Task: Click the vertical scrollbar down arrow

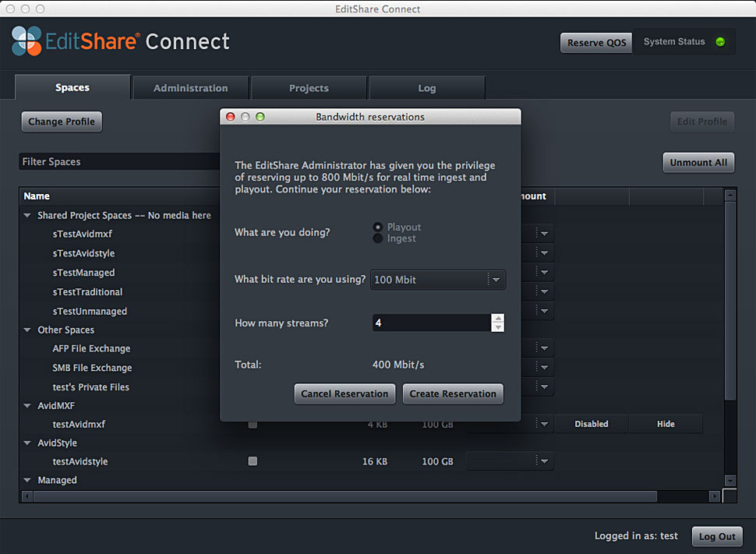Action: (730, 480)
